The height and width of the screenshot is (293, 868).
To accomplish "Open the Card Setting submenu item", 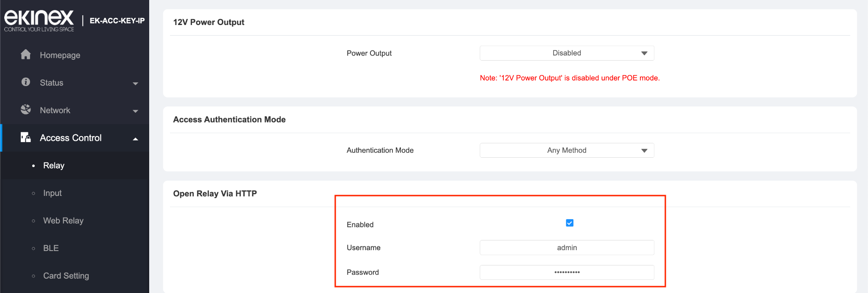I will [75, 276].
